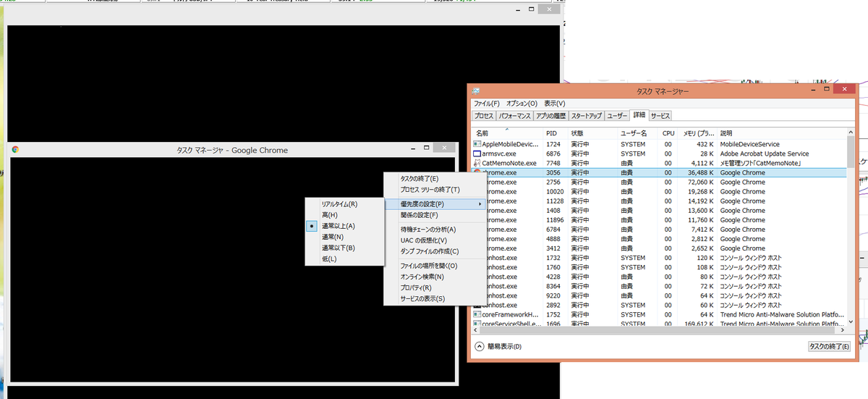This screenshot has height=399, width=868.
Task: Click the armsvc.exe process icon
Action: (477, 154)
